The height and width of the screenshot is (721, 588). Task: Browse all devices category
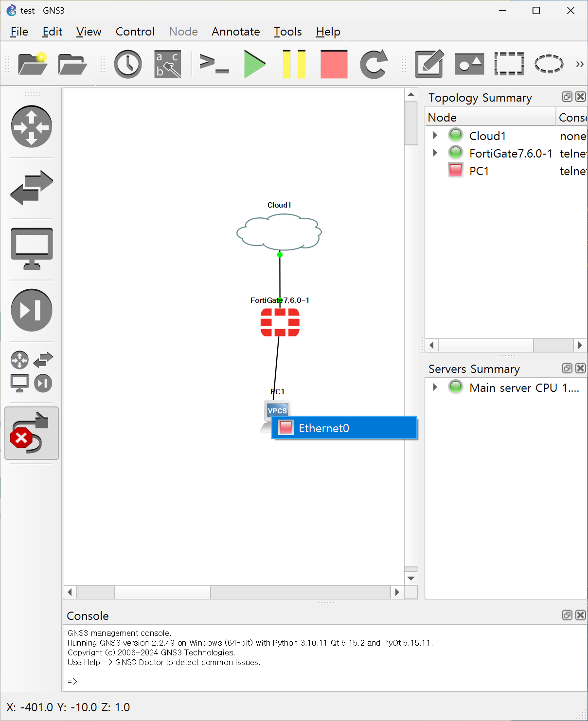[32, 371]
